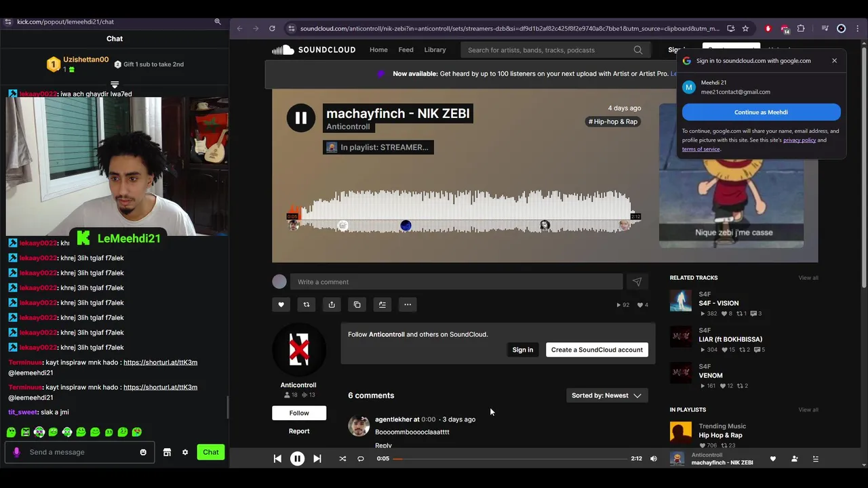Open related track VENOM
This screenshot has height=488, width=868.
(x=711, y=375)
